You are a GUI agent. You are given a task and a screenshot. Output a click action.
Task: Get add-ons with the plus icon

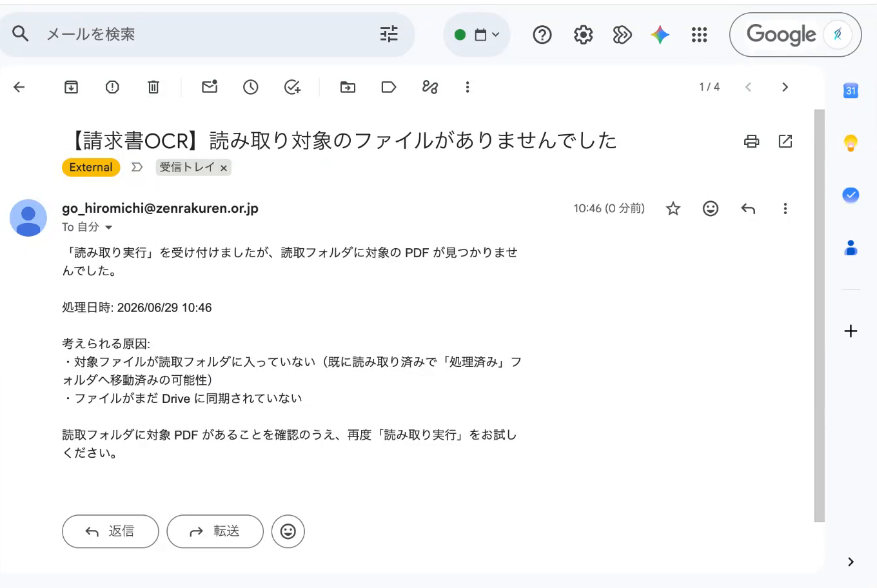click(x=851, y=331)
